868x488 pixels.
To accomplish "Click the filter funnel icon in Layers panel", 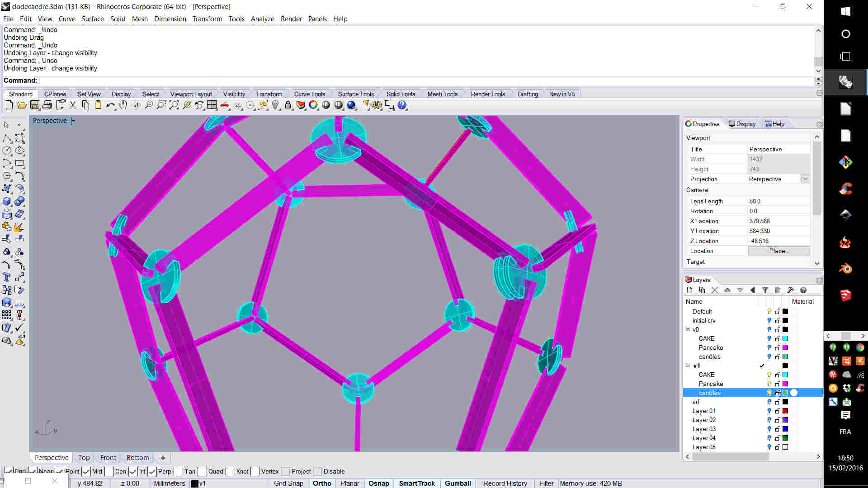I will coord(765,290).
